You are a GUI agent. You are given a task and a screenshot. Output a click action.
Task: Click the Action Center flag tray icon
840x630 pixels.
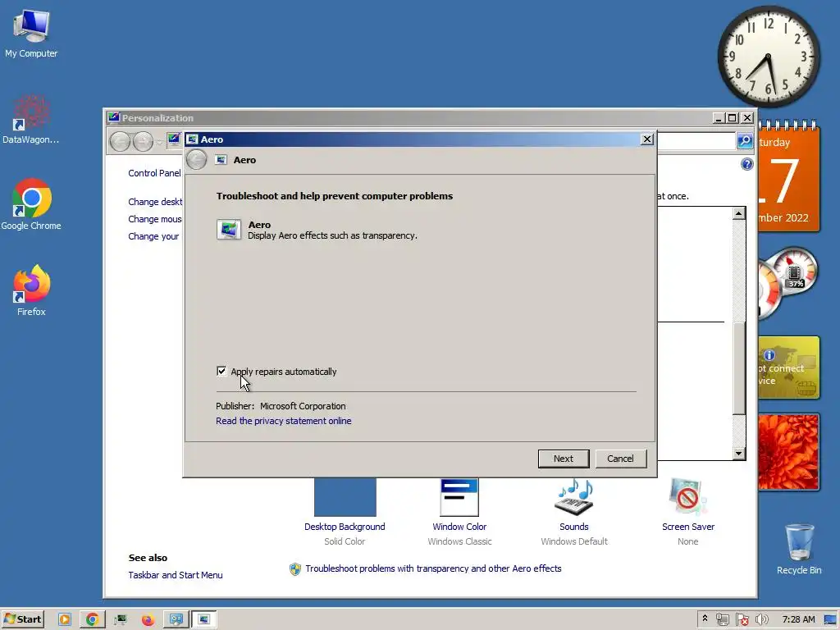[x=742, y=620]
